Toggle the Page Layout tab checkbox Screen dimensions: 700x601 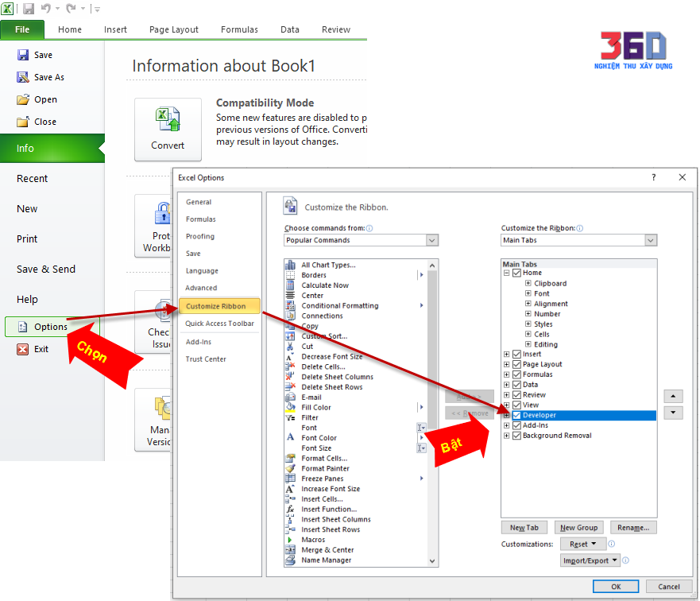(517, 364)
